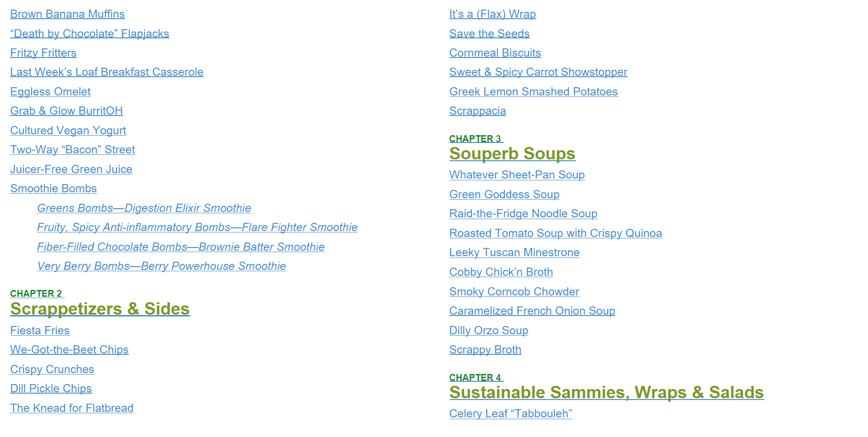Jump to Juicer-Free Green Juice
The height and width of the screenshot is (437, 868).
click(71, 169)
